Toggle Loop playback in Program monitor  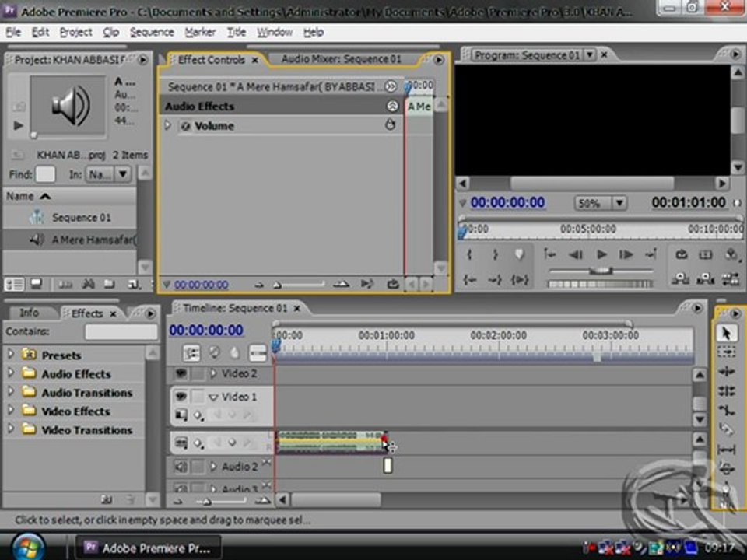click(682, 255)
